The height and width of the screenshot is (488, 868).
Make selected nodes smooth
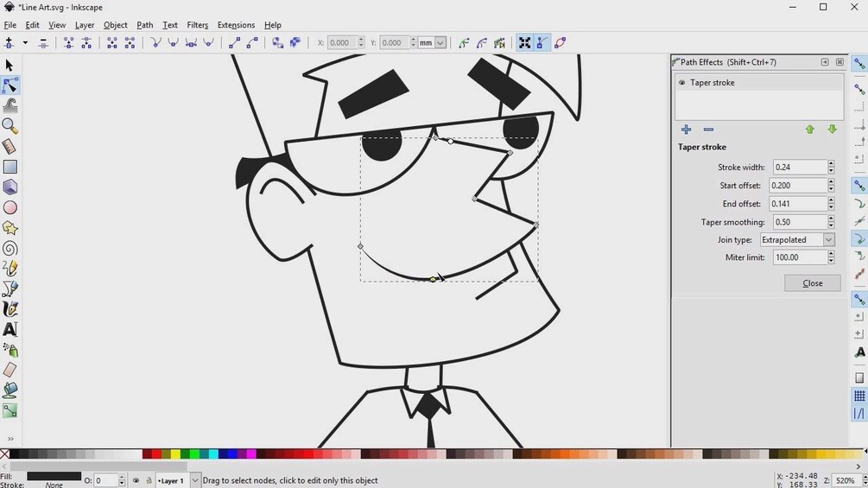click(174, 42)
